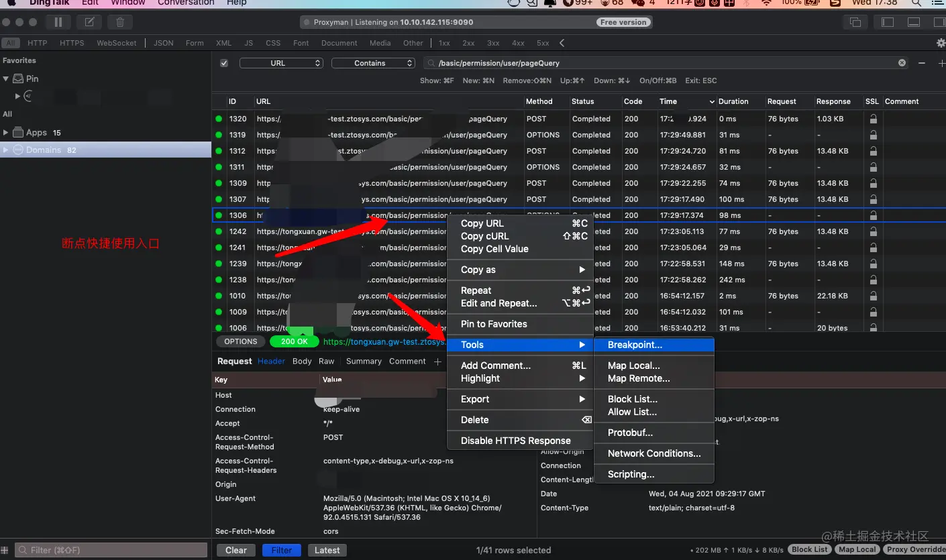
Task: Click the blue Filter button
Action: [282, 550]
